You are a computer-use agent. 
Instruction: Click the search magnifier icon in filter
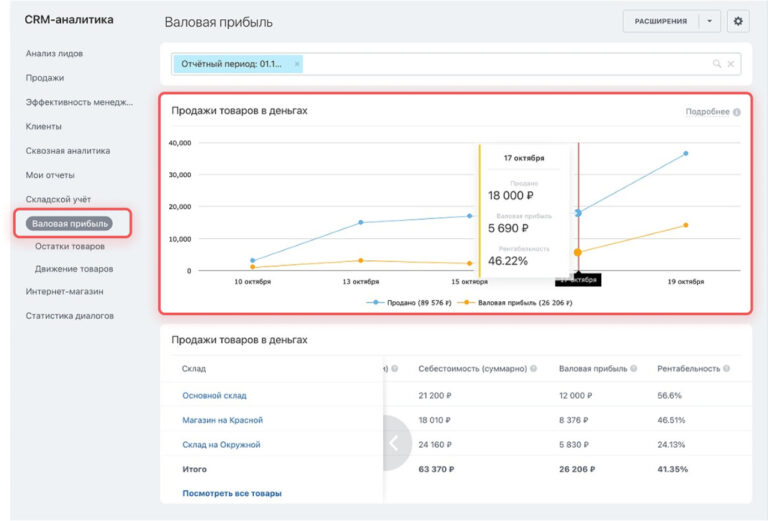(717, 64)
